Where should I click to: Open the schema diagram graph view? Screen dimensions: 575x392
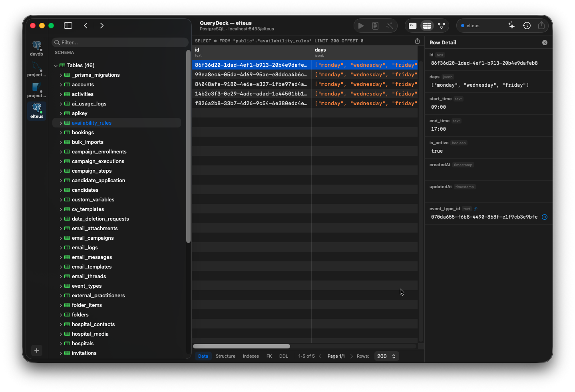click(x=441, y=26)
